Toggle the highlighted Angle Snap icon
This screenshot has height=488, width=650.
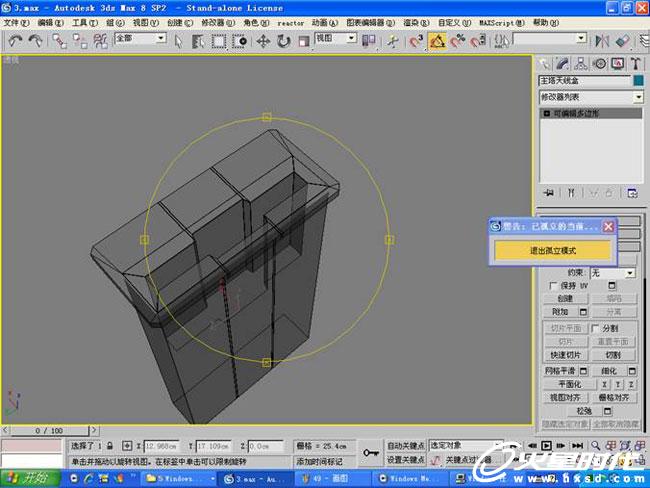[437, 41]
